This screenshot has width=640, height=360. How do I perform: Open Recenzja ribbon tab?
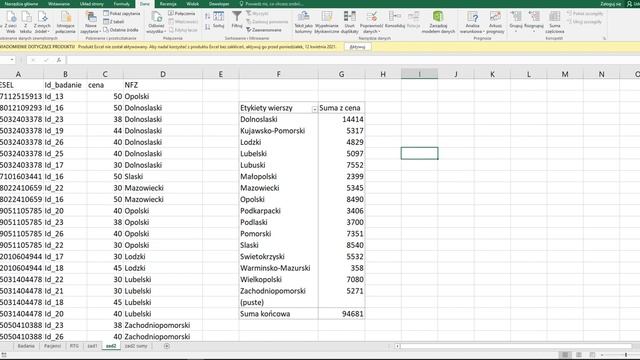pyautogui.click(x=168, y=4)
